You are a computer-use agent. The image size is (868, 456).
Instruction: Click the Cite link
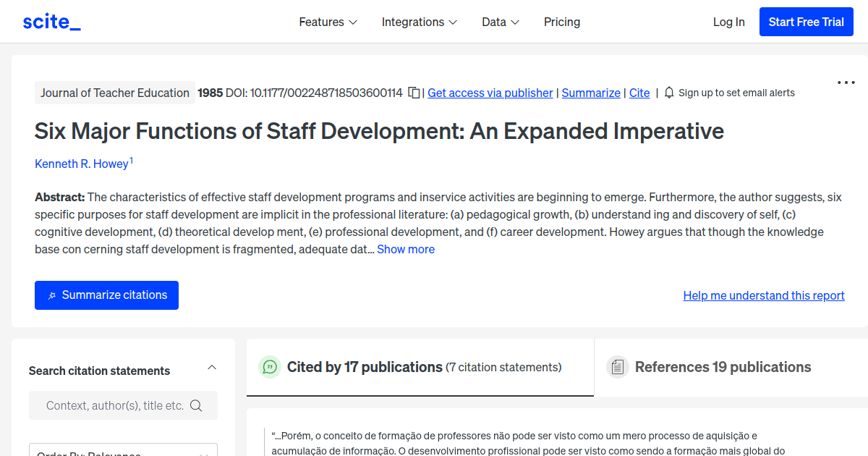639,93
